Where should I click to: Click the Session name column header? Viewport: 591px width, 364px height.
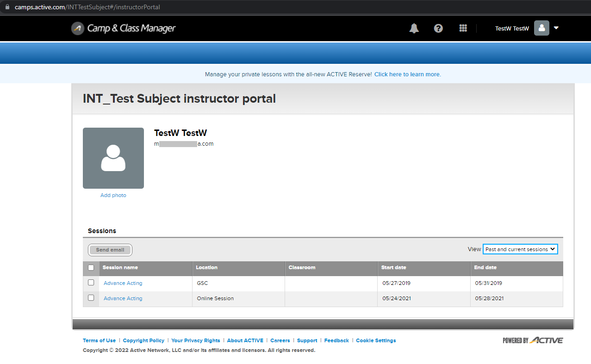(120, 267)
